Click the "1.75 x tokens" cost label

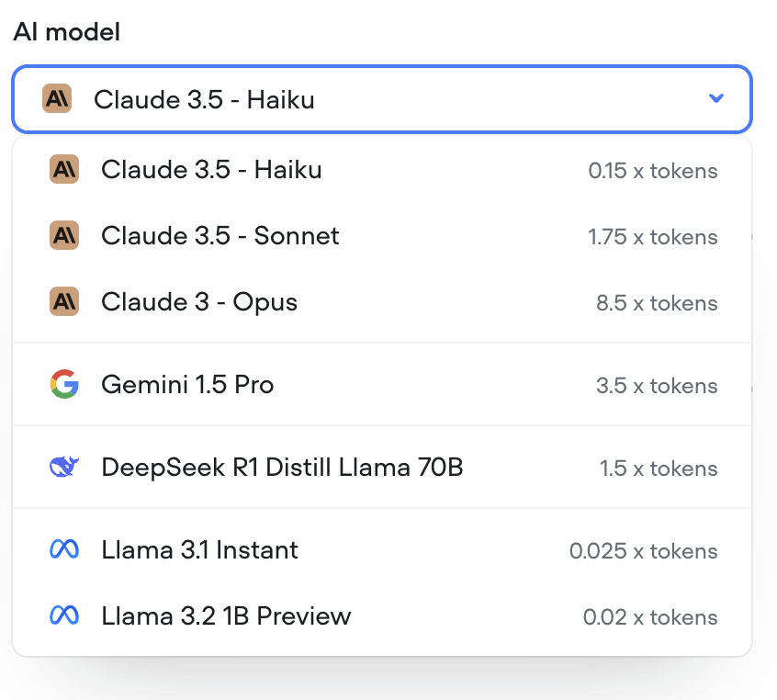point(653,236)
